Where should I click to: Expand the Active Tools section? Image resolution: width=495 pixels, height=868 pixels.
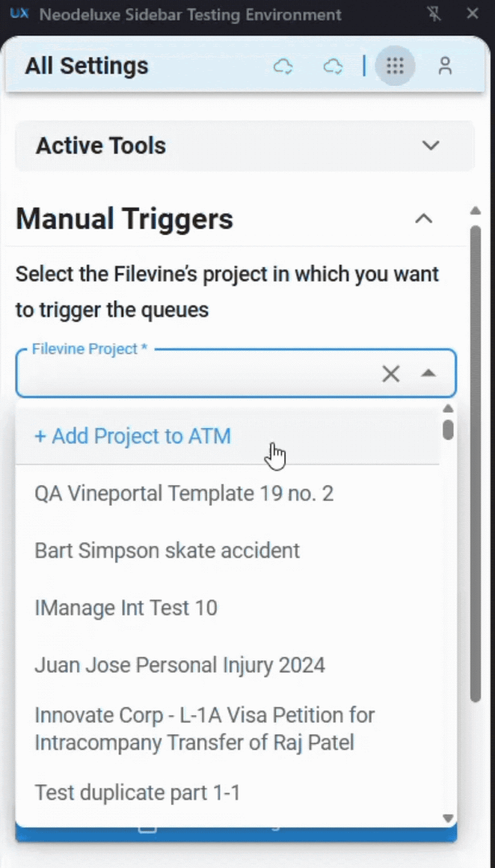point(430,145)
